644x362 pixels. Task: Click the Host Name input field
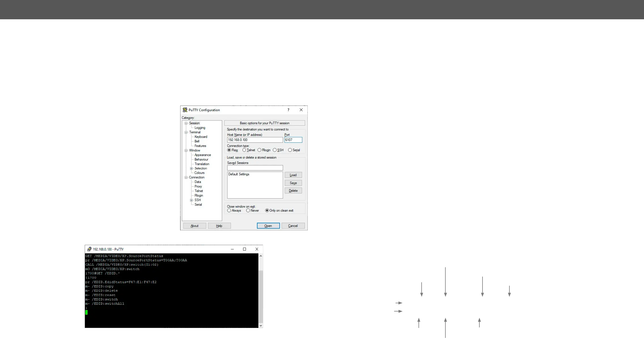pyautogui.click(x=255, y=140)
